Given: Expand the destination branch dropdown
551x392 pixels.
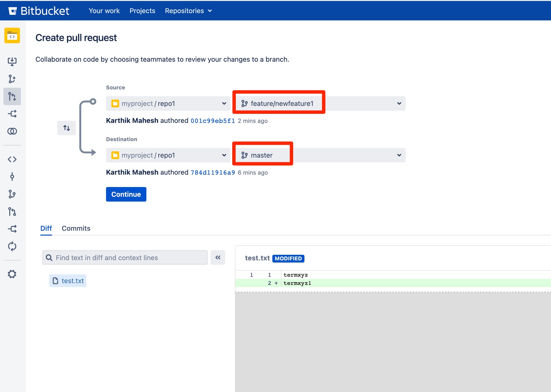Looking at the screenshot, I should tap(399, 155).
